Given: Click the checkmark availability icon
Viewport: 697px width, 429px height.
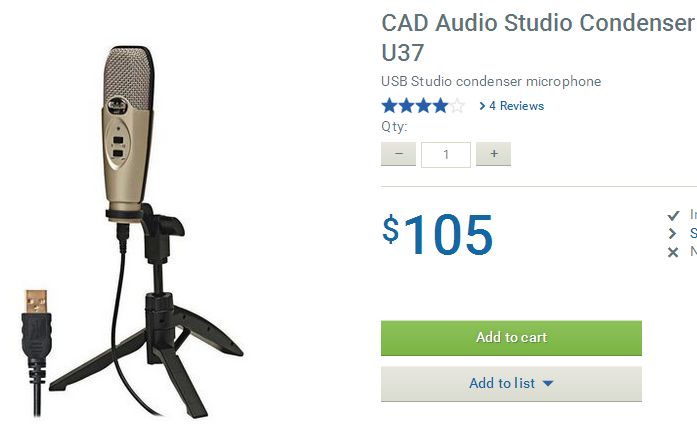Looking at the screenshot, I should click(673, 215).
